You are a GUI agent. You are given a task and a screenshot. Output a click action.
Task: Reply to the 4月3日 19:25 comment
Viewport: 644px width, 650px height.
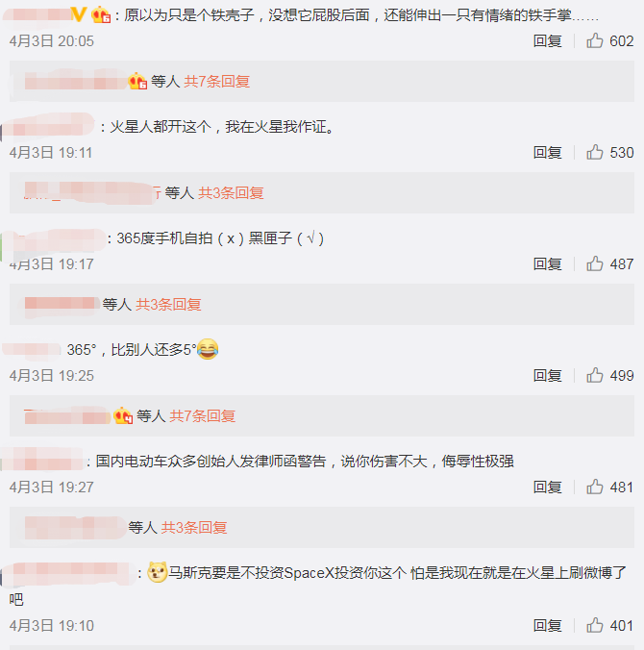548,376
